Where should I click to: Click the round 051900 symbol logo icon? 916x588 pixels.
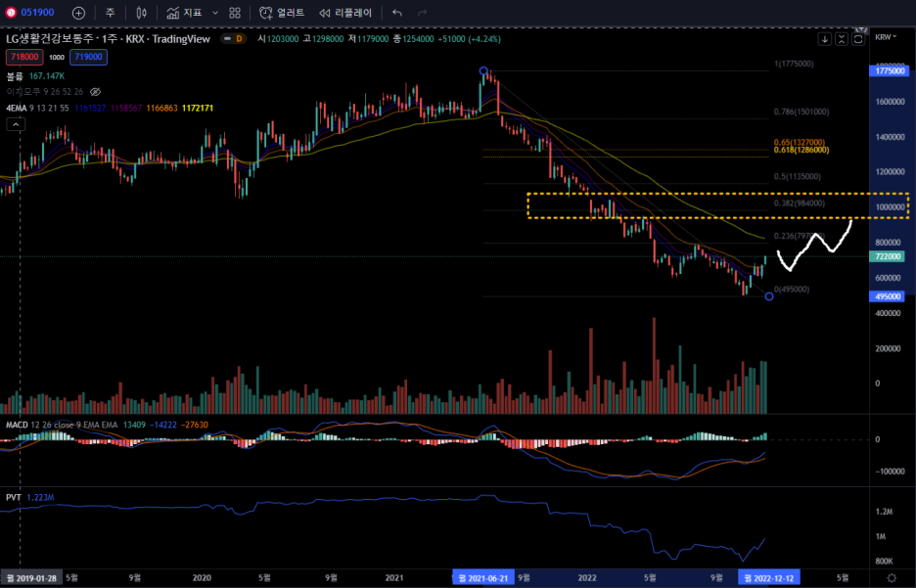pos(11,13)
